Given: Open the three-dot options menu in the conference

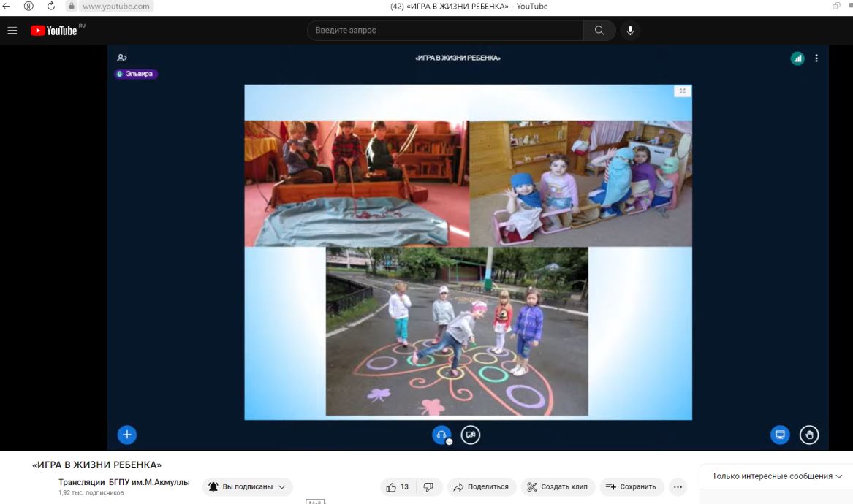Looking at the screenshot, I should [x=816, y=58].
